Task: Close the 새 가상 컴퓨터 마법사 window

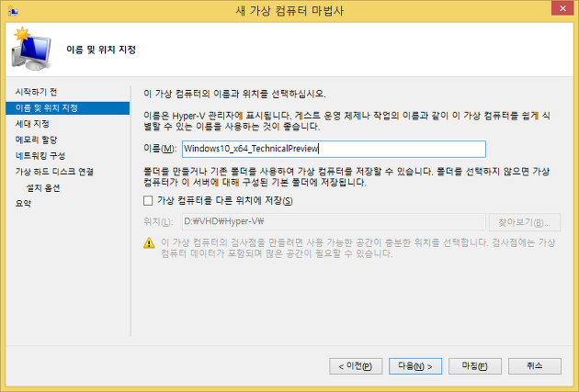Action: pyautogui.click(x=562, y=8)
